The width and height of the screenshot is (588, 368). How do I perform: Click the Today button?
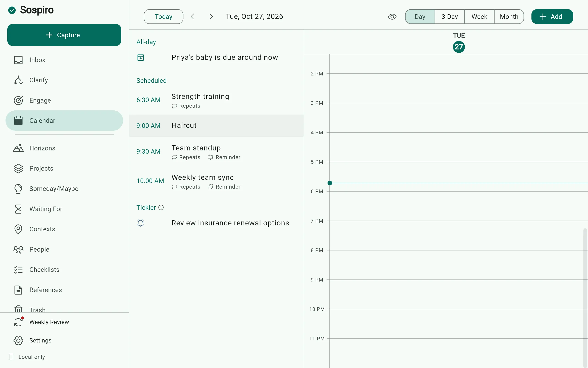coord(164,17)
